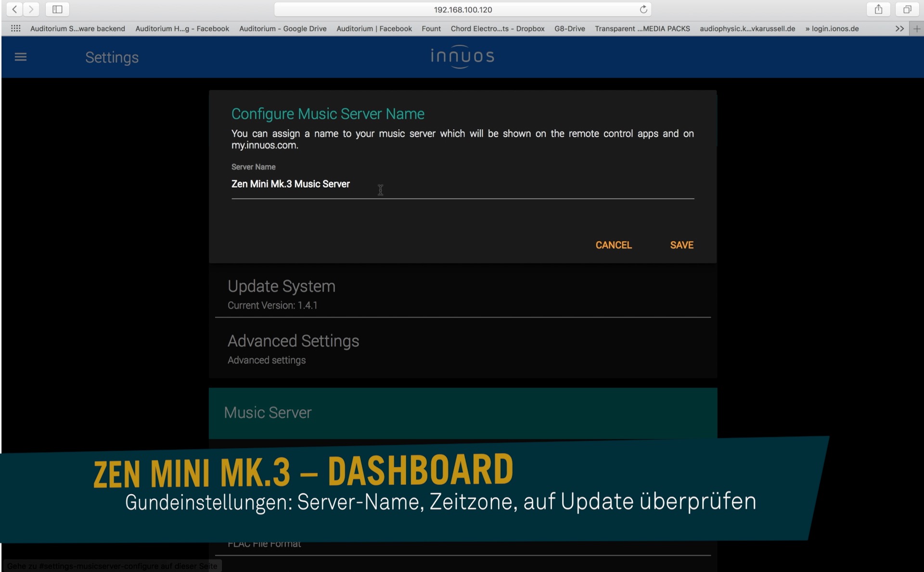Open the Fount bookmark
This screenshot has height=572, width=924.
coord(431,28)
